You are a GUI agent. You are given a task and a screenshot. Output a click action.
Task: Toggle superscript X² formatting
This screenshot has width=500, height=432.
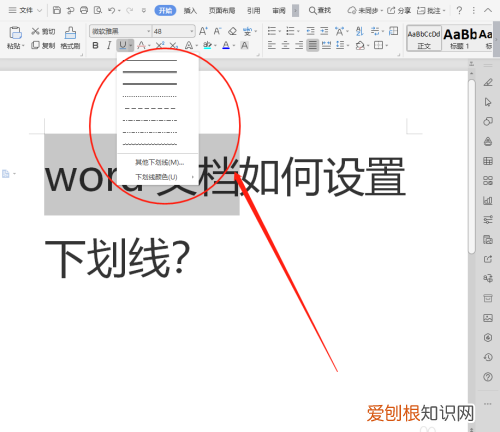coord(160,45)
